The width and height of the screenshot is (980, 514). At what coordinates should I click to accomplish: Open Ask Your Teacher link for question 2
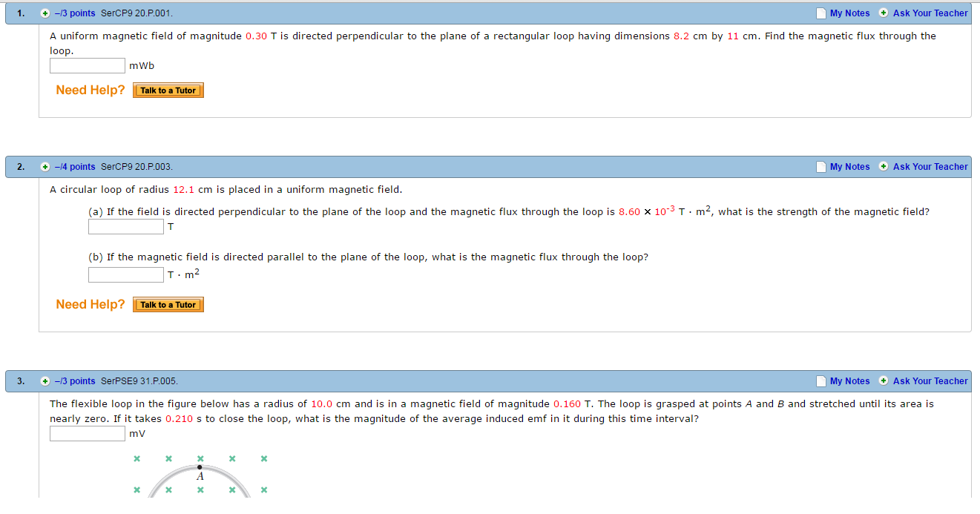coord(930,167)
